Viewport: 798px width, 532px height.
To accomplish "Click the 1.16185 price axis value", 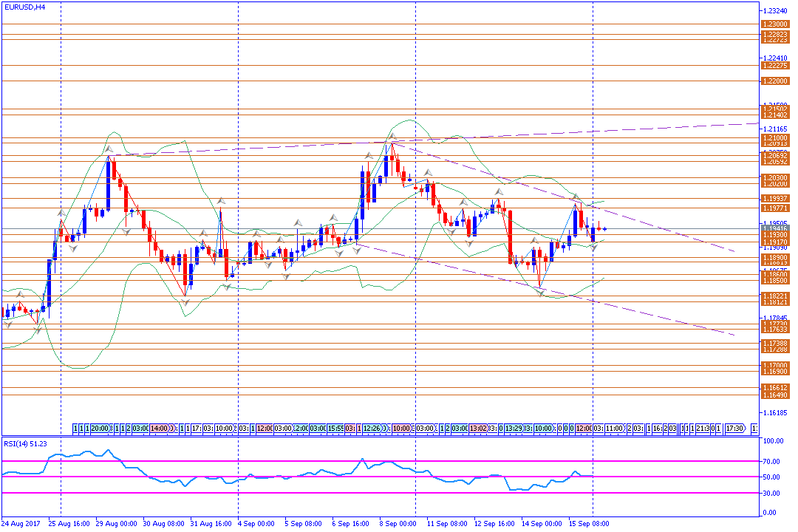I will (777, 413).
